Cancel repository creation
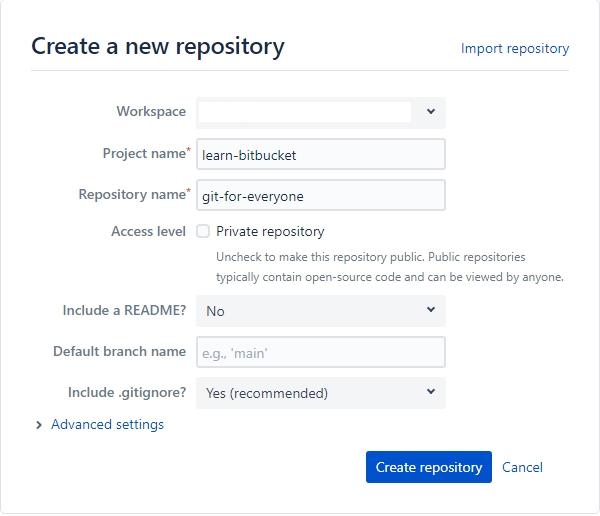Image resolution: width=600 pixels, height=516 pixels. click(x=522, y=467)
